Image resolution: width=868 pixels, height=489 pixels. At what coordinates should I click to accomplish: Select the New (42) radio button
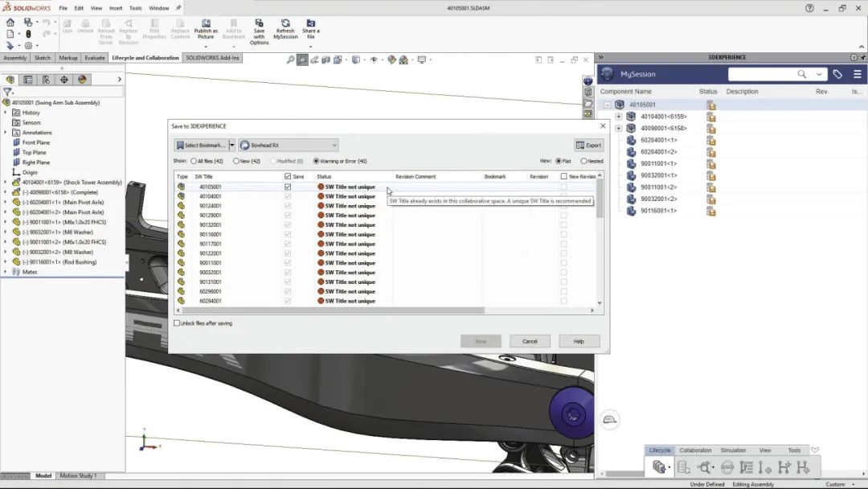pos(235,161)
